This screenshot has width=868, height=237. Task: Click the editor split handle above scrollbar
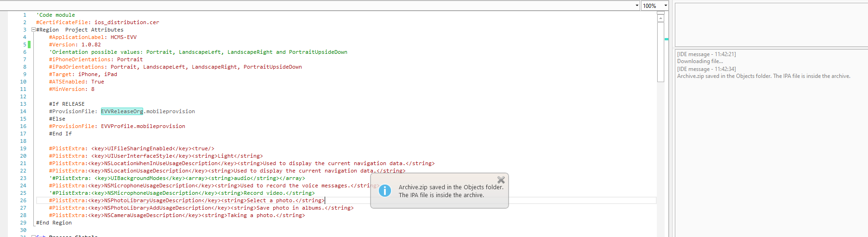point(660,13)
